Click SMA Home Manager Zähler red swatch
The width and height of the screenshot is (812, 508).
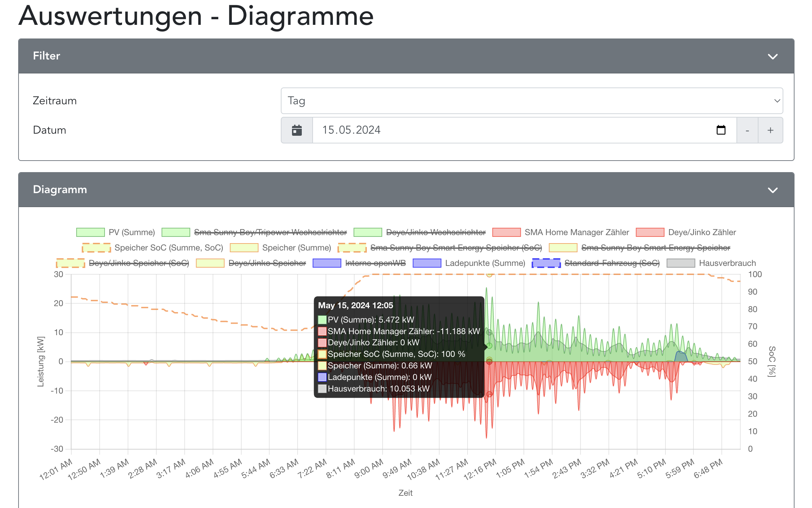(506, 232)
